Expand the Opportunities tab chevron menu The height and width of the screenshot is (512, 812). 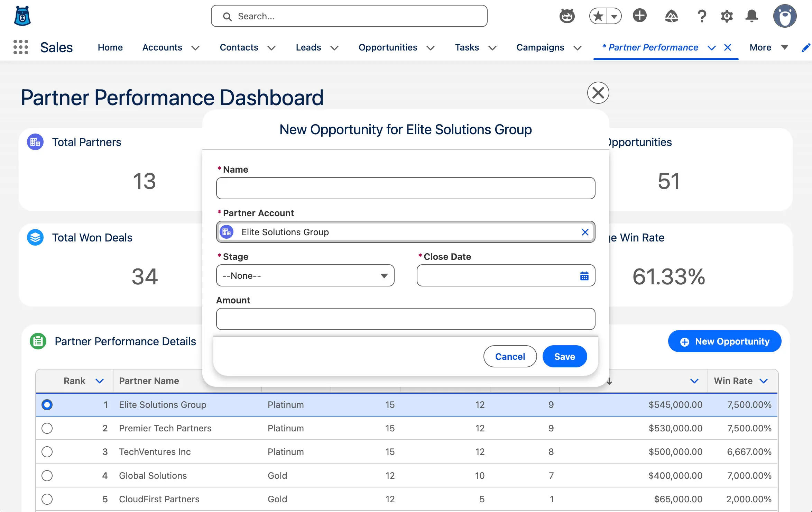click(431, 48)
